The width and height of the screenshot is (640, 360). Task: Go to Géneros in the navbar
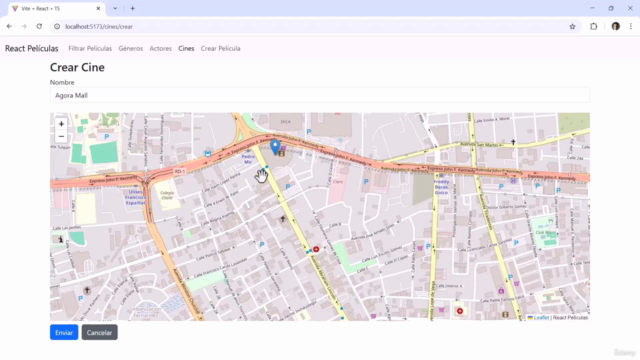[x=131, y=48]
